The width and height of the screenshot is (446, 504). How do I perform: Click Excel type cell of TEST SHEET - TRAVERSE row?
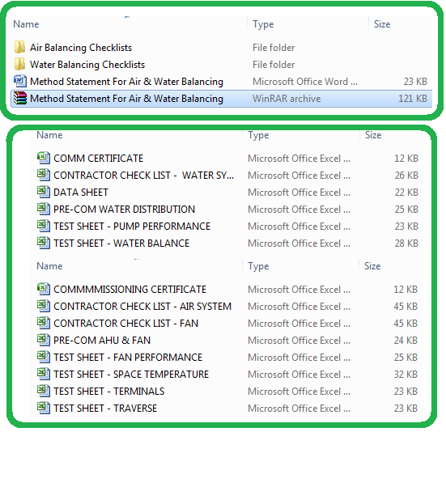pyautogui.click(x=299, y=409)
